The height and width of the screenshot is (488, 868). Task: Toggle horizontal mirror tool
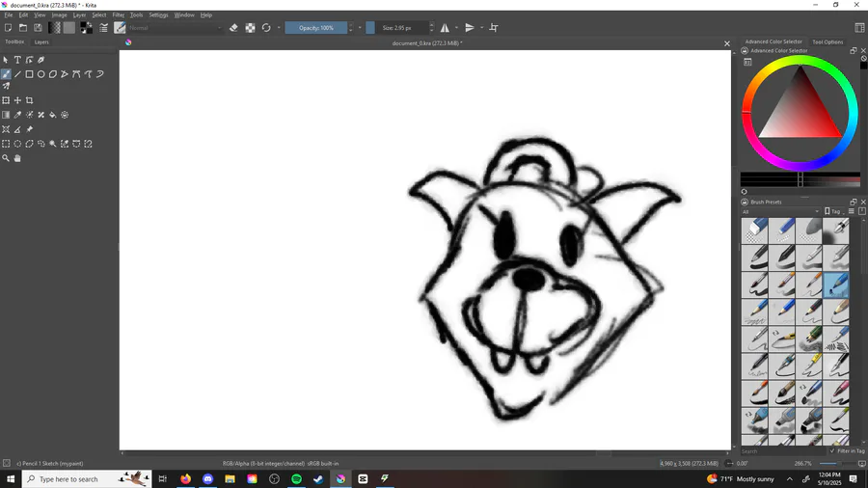[x=445, y=28]
